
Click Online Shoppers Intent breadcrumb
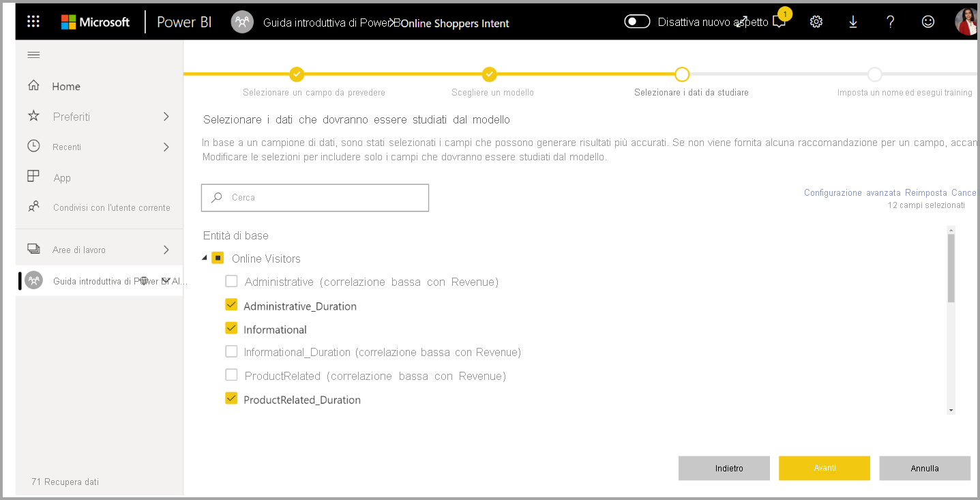click(x=455, y=23)
